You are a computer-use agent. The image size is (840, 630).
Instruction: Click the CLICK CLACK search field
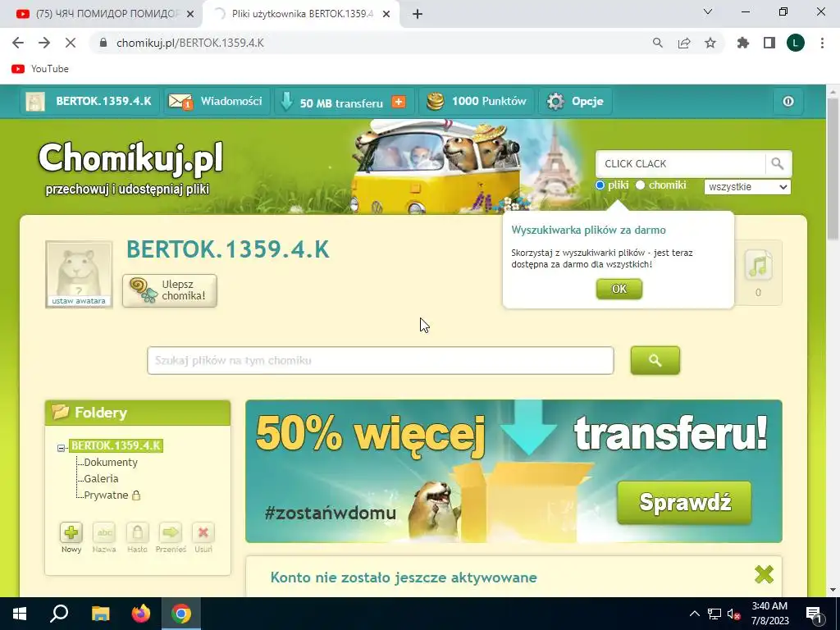pyautogui.click(x=680, y=164)
